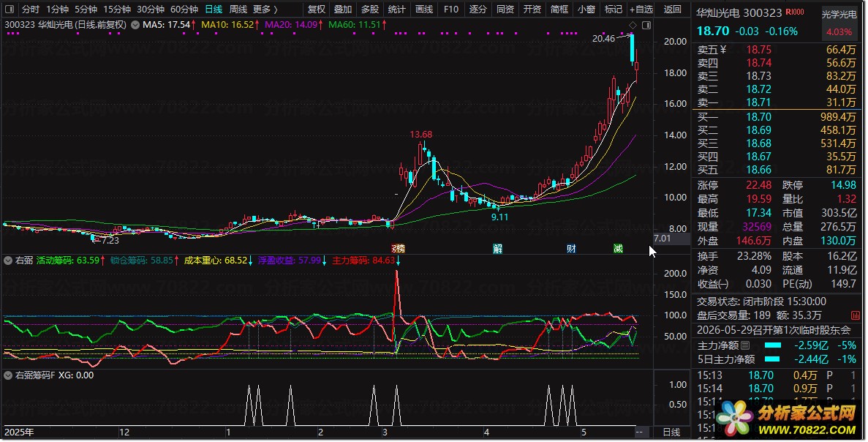
Task: Select the 分时 intraday tab
Action: point(31,10)
